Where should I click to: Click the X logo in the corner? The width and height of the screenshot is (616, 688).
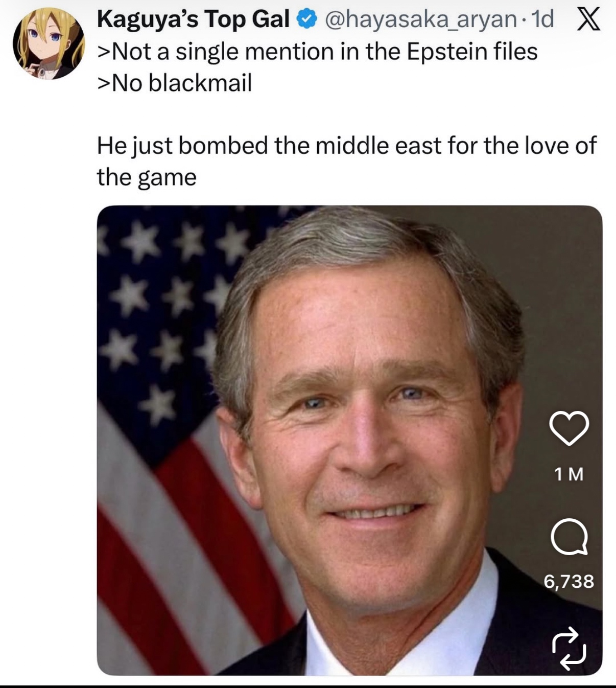588,20
